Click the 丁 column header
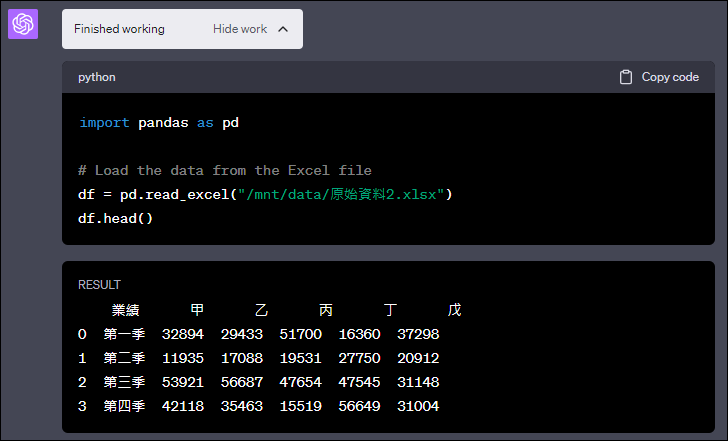The width and height of the screenshot is (728, 441). coord(390,310)
